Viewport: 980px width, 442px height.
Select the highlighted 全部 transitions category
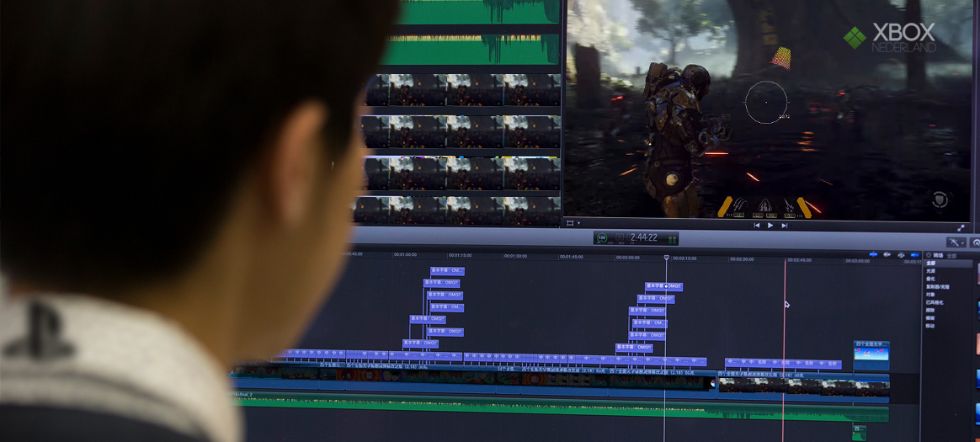pyautogui.click(x=947, y=264)
